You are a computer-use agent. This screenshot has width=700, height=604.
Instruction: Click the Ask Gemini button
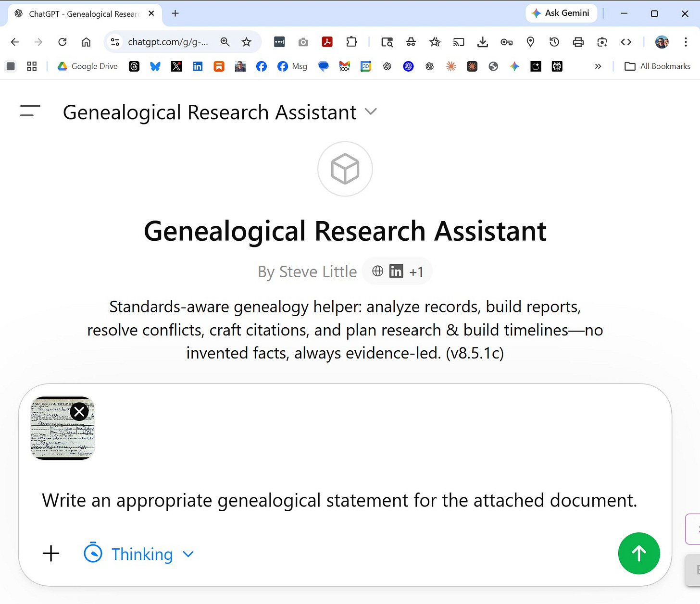tap(561, 13)
